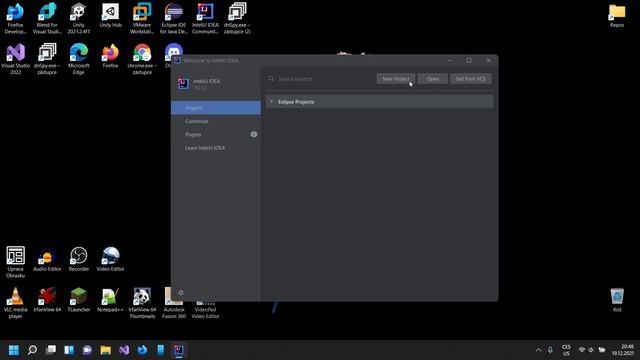Select the Audio Editor desktop icon
The image size is (640, 360).
(47, 259)
